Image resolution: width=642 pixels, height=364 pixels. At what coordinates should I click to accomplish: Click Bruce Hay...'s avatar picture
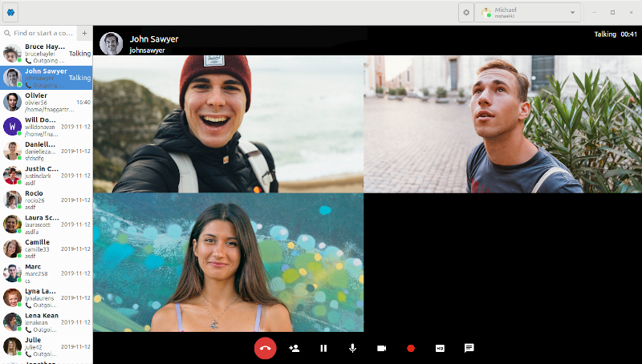[x=12, y=54]
